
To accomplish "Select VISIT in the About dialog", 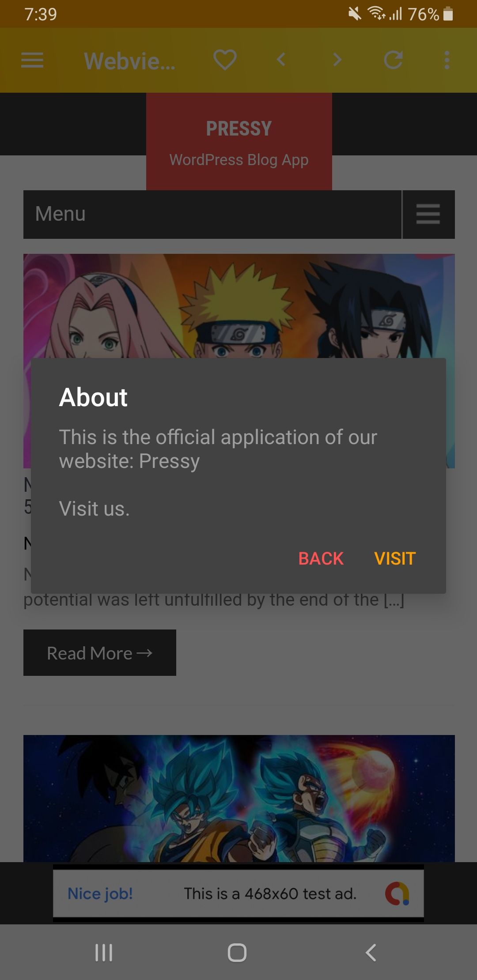I will [395, 558].
